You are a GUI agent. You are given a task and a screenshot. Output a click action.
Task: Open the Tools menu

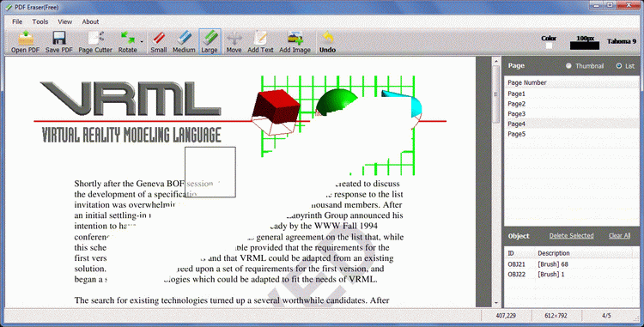40,21
